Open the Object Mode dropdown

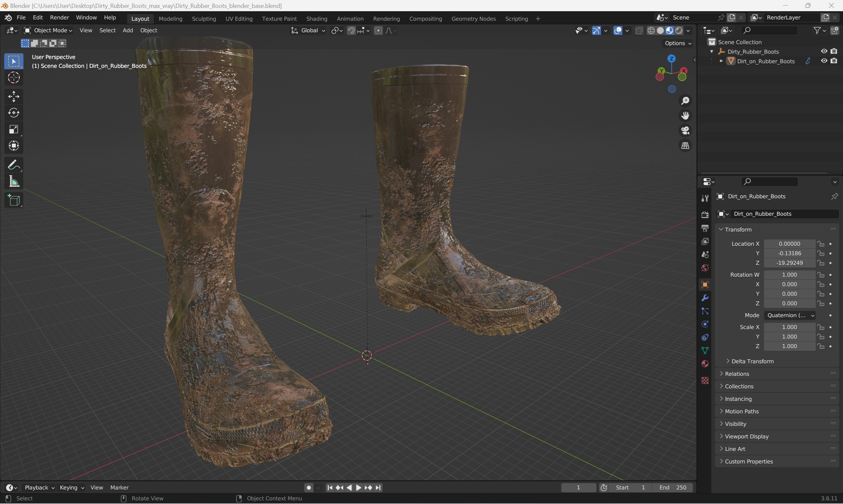coord(48,31)
